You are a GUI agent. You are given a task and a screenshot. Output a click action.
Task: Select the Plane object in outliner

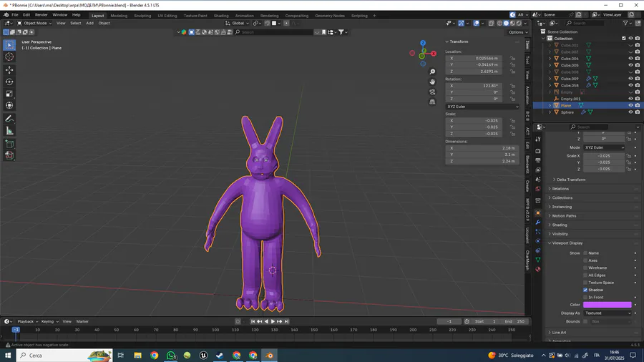point(566,105)
